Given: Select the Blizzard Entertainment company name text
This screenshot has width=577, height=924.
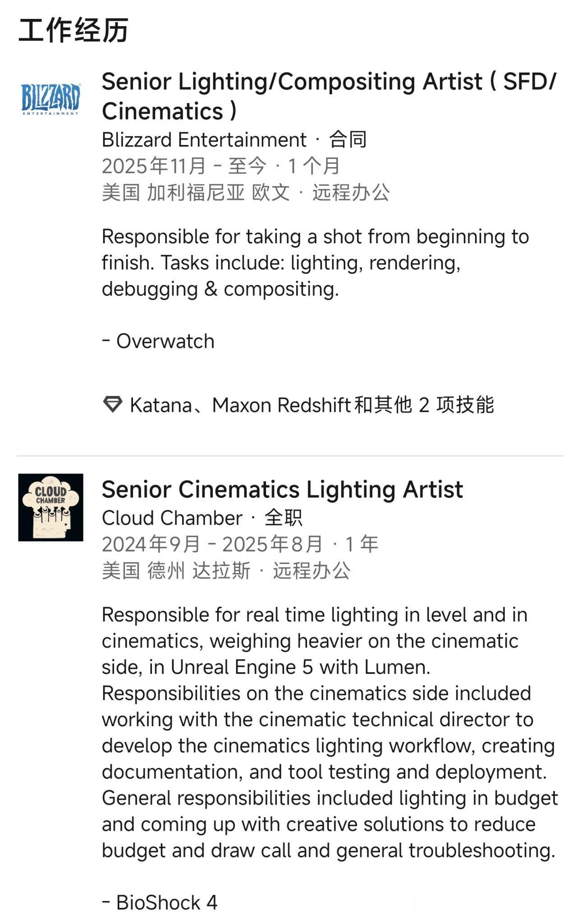Looking at the screenshot, I should [204, 140].
